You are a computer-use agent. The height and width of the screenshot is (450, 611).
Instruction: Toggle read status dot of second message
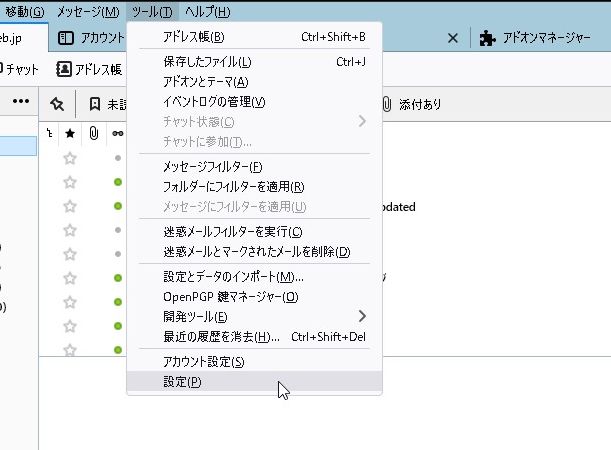[x=118, y=182]
